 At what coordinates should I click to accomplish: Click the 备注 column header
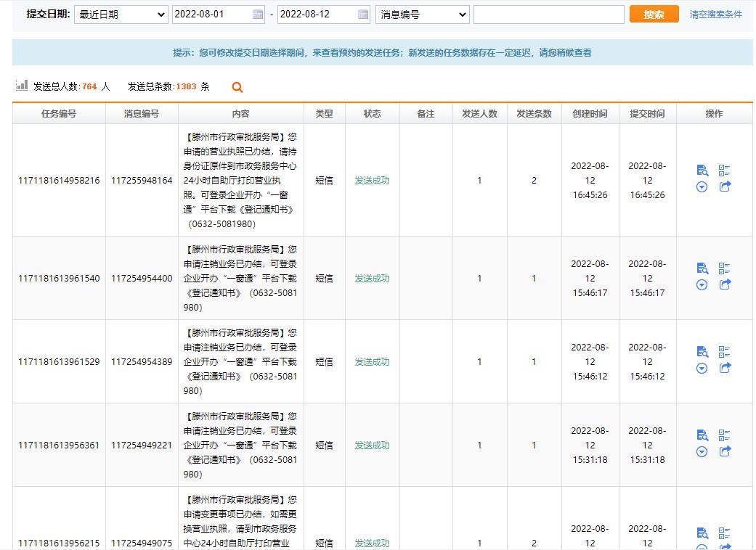[426, 114]
